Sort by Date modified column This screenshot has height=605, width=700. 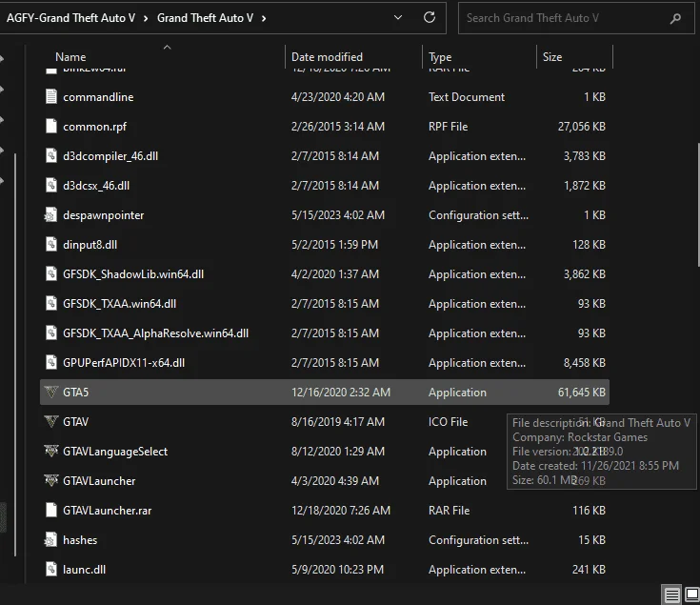pos(327,57)
